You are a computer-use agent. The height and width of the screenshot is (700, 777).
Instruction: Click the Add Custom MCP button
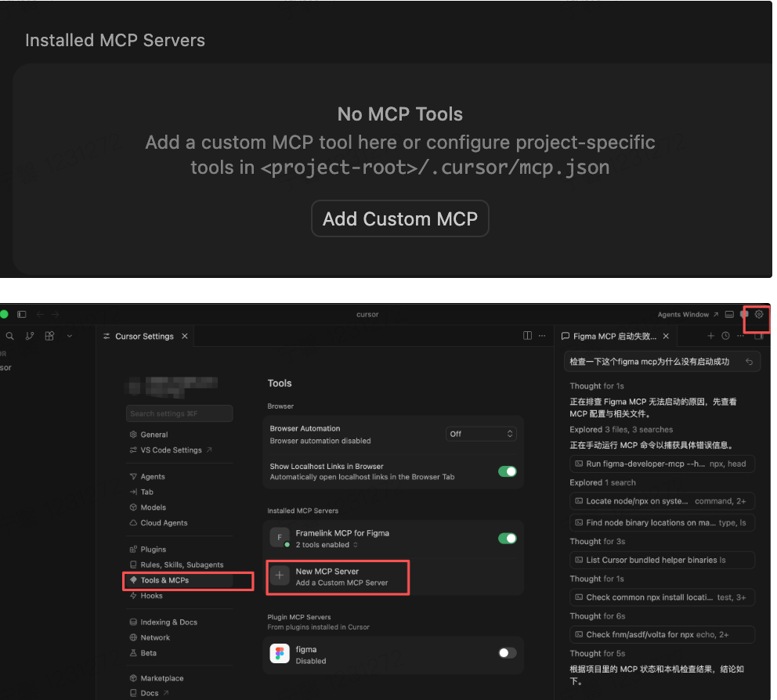pos(400,218)
